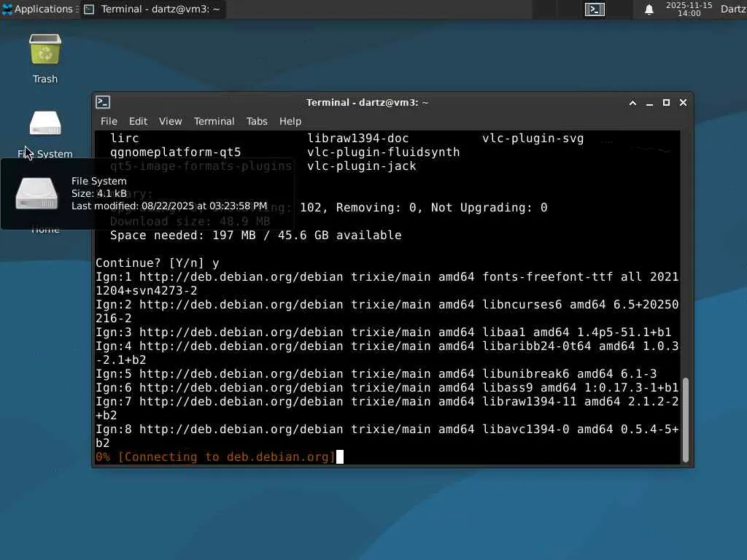Click the 'qgnomeplatform-qt5' package name

click(175, 152)
